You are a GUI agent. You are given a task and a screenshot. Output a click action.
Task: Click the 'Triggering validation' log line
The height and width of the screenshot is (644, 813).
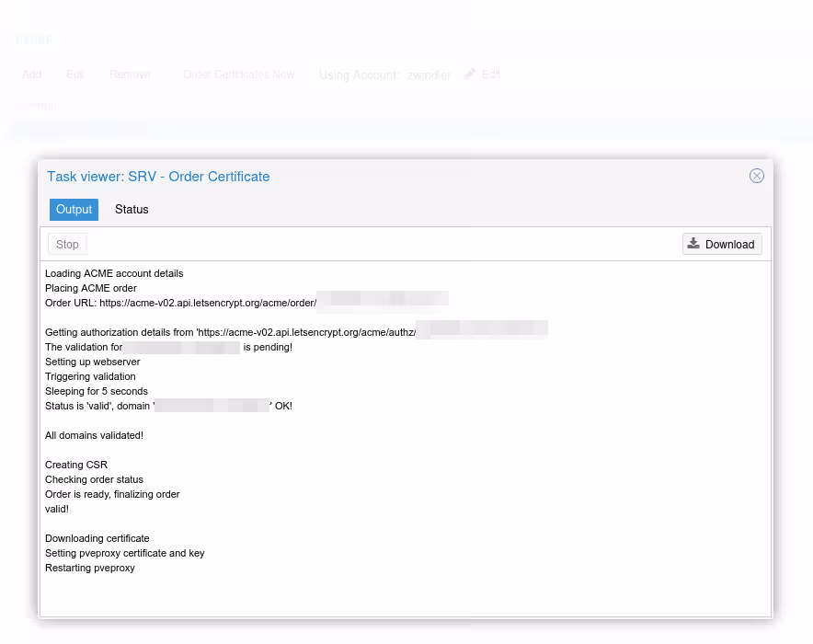[x=90, y=376]
